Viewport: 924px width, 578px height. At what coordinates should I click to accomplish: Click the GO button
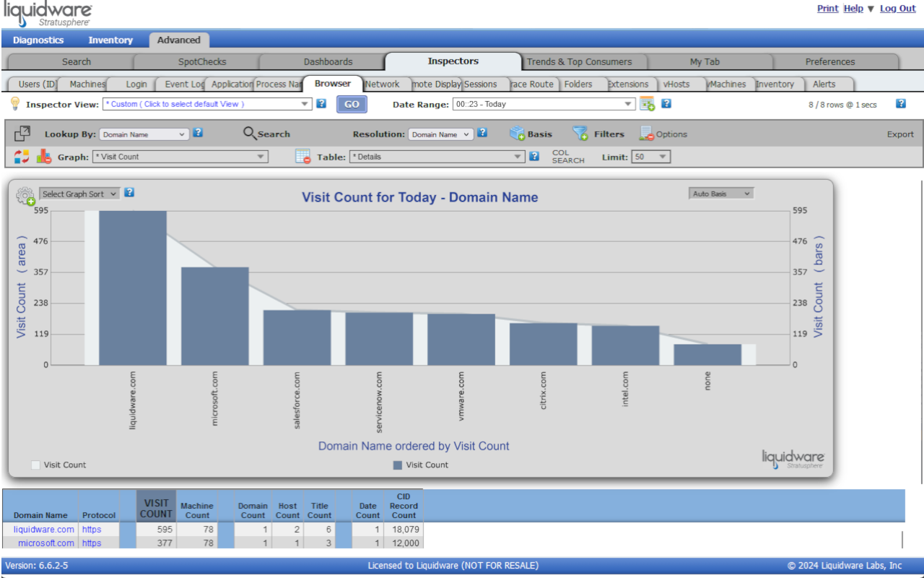point(352,104)
